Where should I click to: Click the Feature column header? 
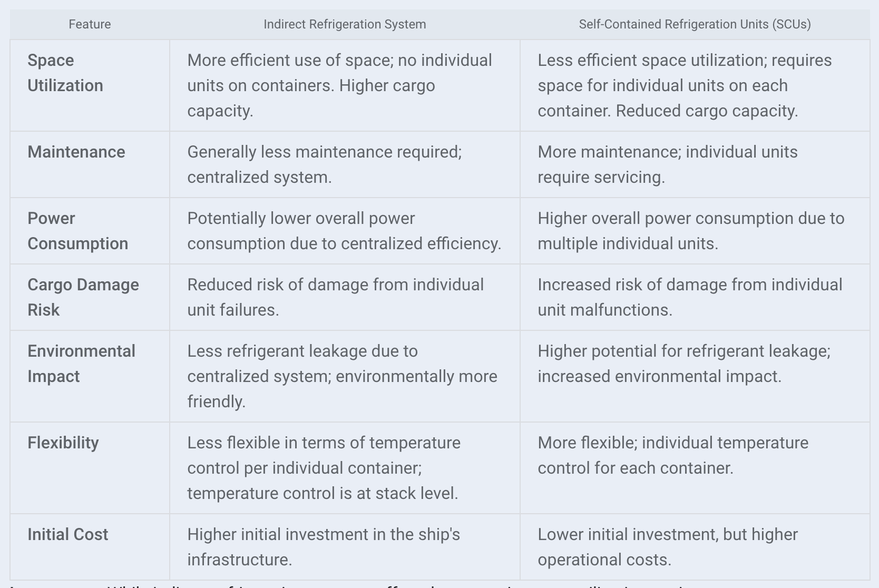point(90,24)
